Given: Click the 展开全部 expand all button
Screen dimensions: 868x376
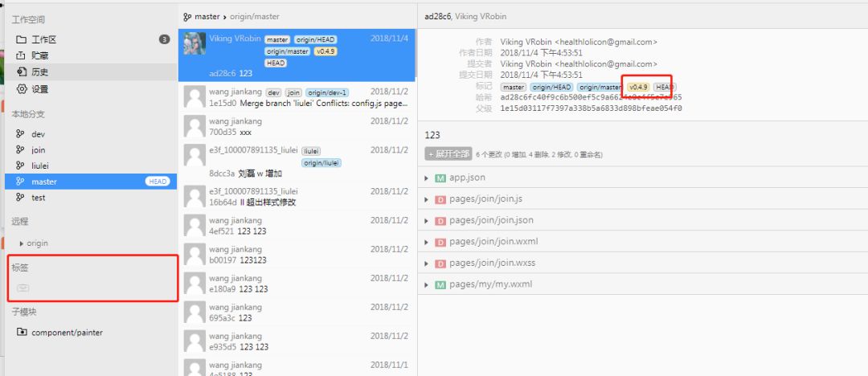Looking at the screenshot, I should point(448,154).
